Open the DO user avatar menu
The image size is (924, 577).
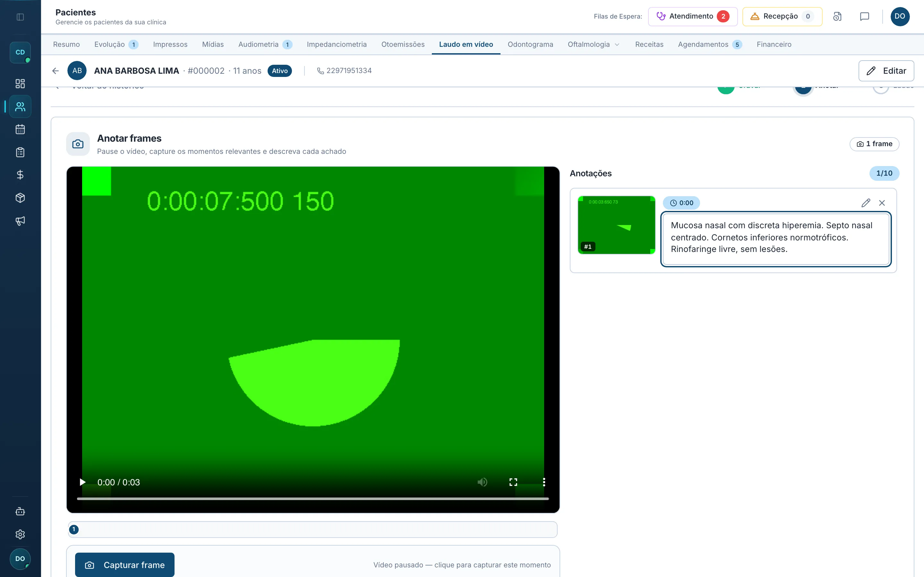point(900,16)
